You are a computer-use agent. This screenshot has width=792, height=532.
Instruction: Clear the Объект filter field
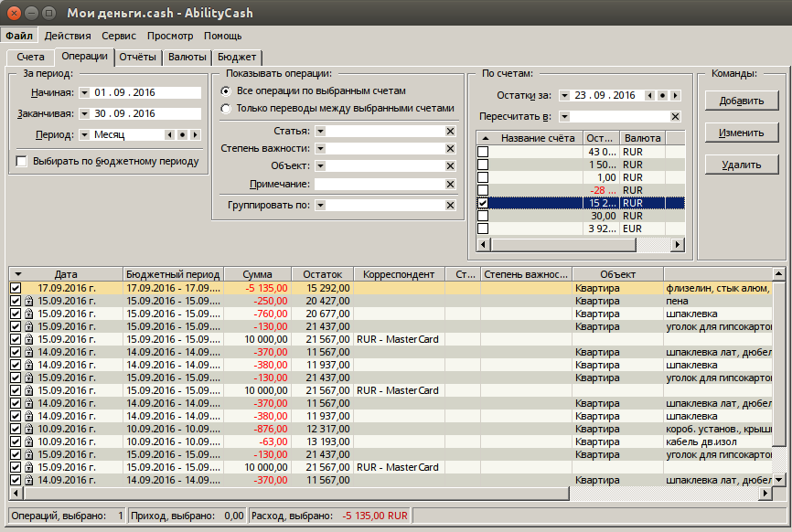[450, 166]
